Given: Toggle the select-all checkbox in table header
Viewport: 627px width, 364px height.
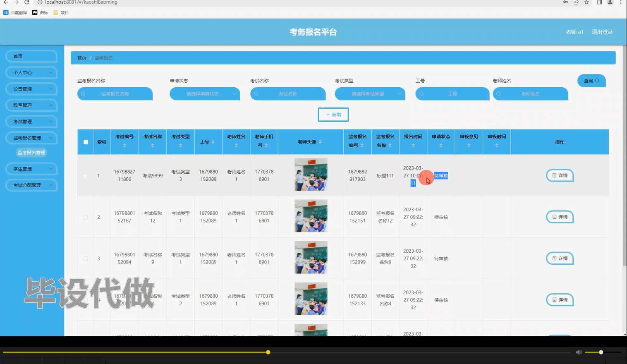Looking at the screenshot, I should point(85,142).
